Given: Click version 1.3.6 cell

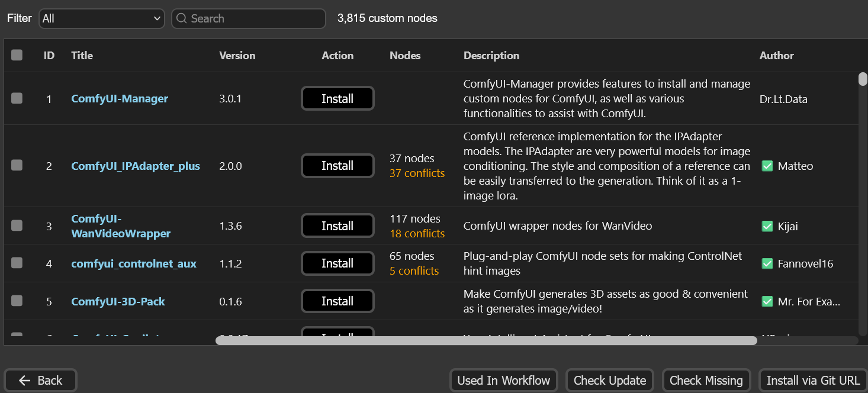Looking at the screenshot, I should pyautogui.click(x=230, y=226).
